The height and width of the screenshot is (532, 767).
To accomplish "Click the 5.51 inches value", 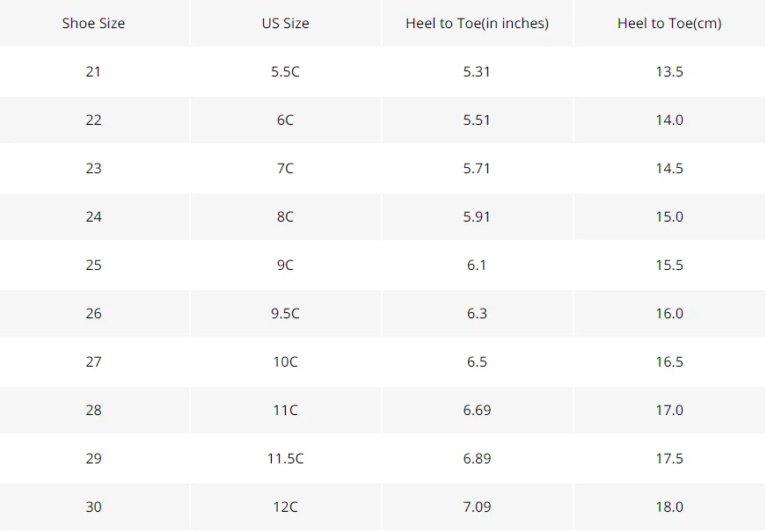I will tap(478, 120).
